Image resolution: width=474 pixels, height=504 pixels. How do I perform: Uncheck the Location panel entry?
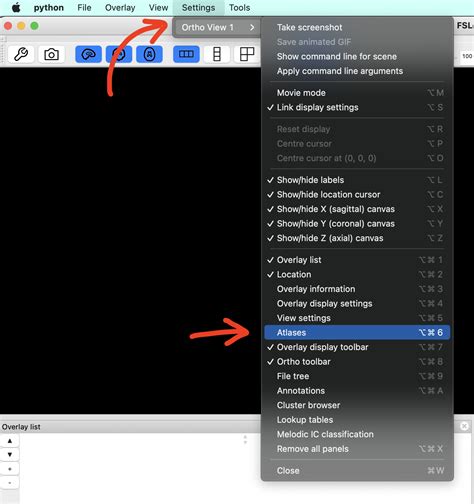point(357,275)
